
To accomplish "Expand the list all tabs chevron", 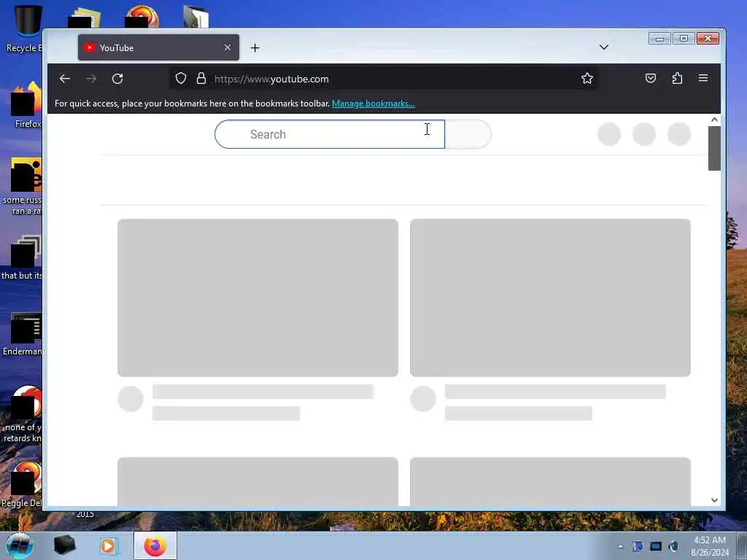I will (x=603, y=47).
